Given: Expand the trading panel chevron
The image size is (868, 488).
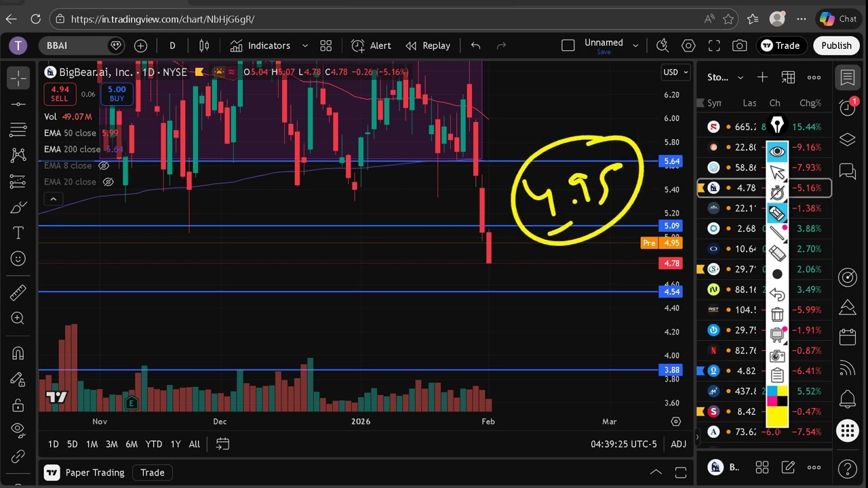Looking at the screenshot, I should tap(656, 472).
